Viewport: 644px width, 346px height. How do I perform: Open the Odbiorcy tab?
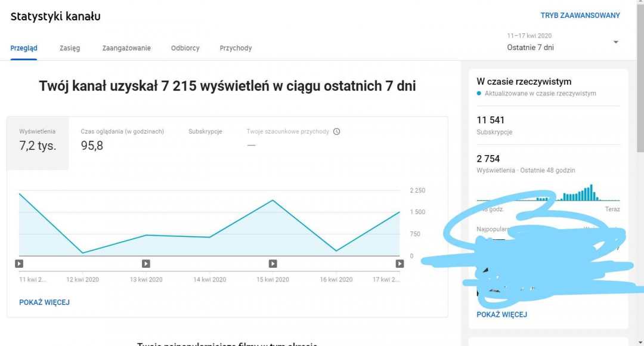pyautogui.click(x=185, y=48)
